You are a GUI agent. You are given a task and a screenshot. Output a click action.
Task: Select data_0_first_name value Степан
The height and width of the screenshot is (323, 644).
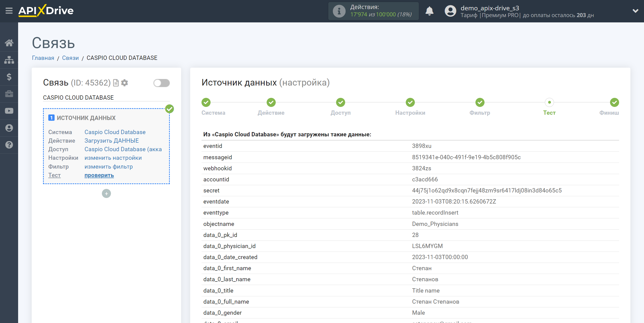point(422,268)
